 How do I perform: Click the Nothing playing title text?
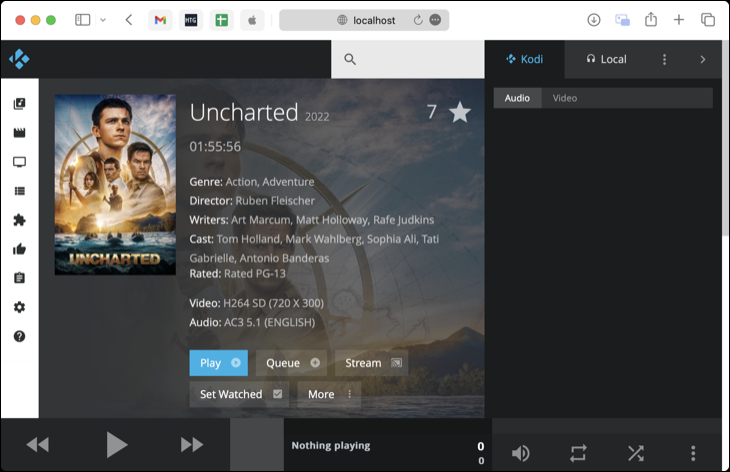pyautogui.click(x=331, y=445)
